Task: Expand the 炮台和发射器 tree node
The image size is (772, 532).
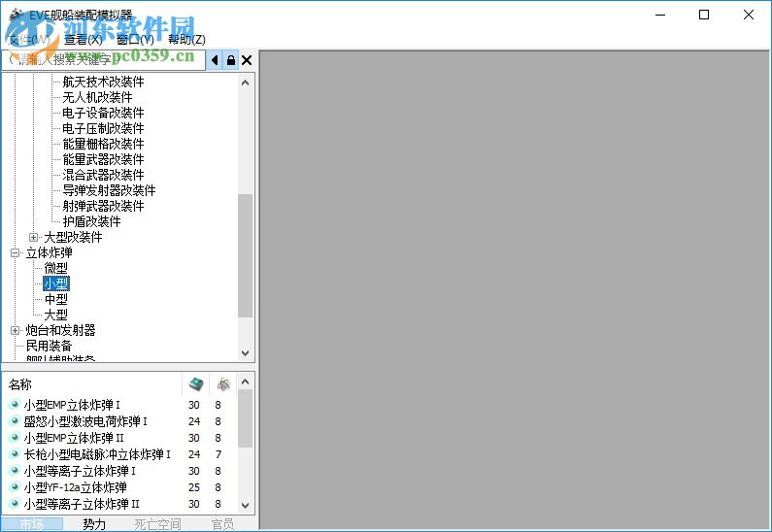Action: [x=16, y=330]
